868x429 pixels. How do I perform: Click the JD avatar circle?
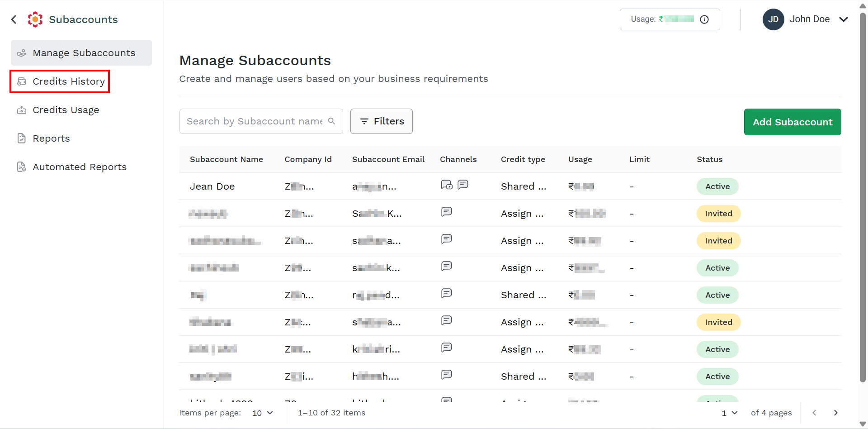click(x=774, y=19)
